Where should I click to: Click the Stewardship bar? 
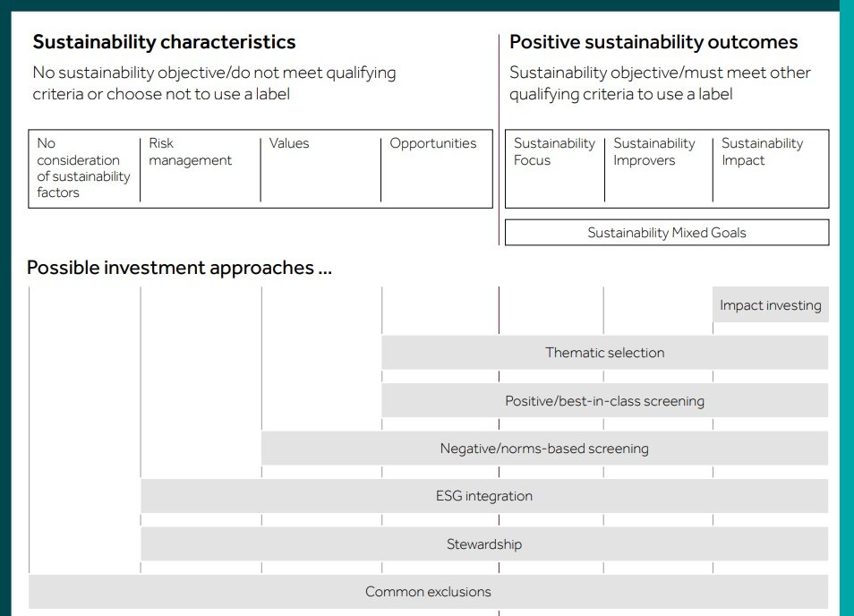484,544
